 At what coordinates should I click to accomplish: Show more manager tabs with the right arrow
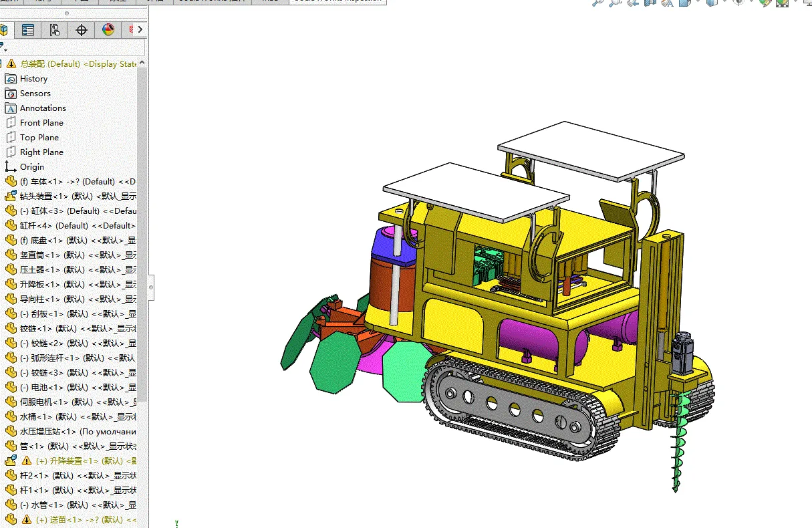140,29
